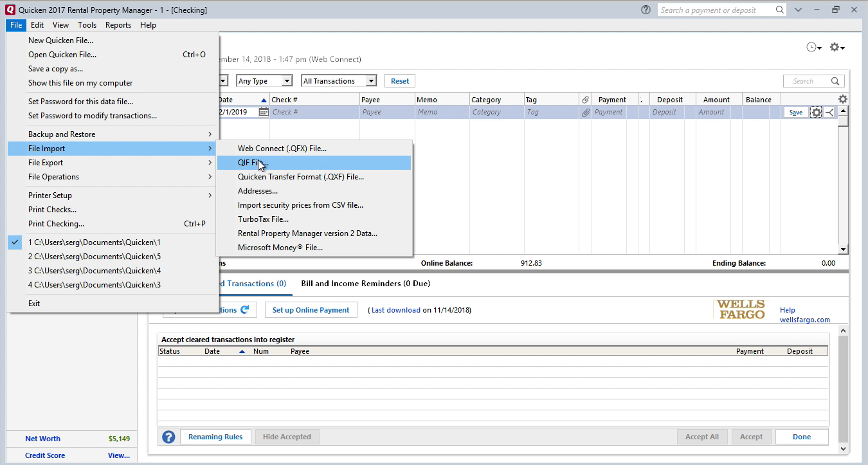
Task: Choose Web Connect (.QFX) File import
Action: tap(314, 149)
